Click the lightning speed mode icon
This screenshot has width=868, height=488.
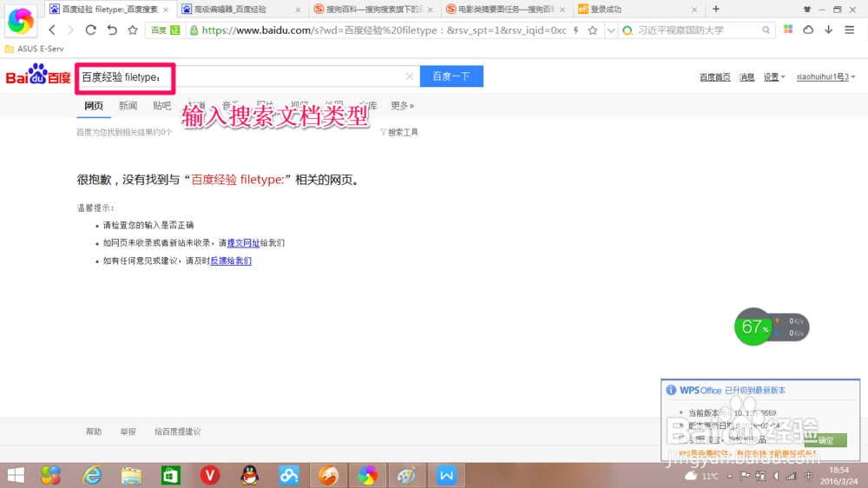click(576, 30)
